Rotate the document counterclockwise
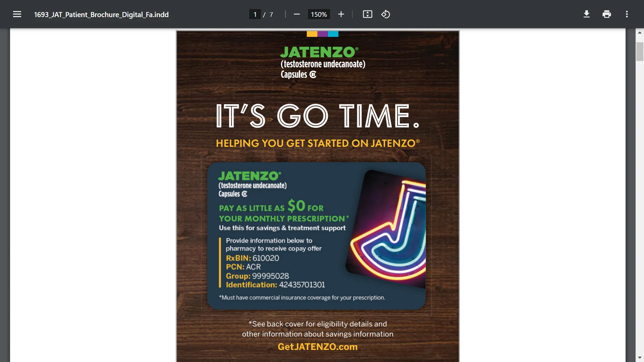This screenshot has width=644, height=362. pyautogui.click(x=386, y=14)
